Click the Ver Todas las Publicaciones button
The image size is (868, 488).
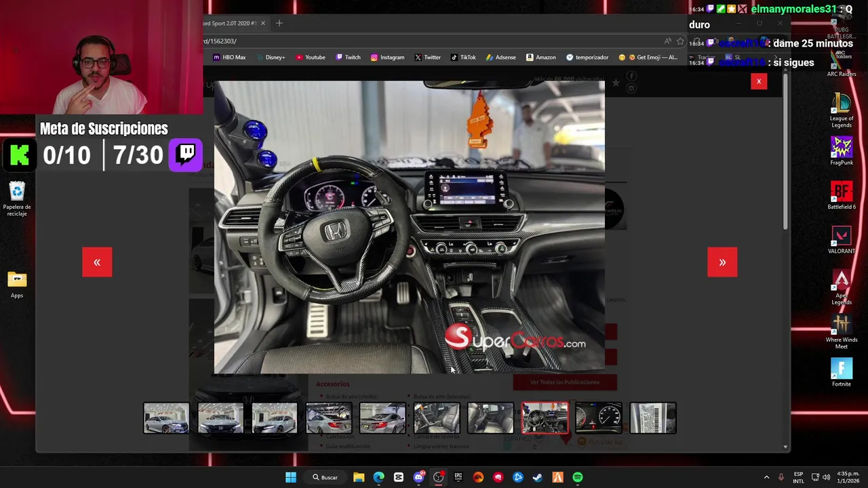tap(565, 382)
